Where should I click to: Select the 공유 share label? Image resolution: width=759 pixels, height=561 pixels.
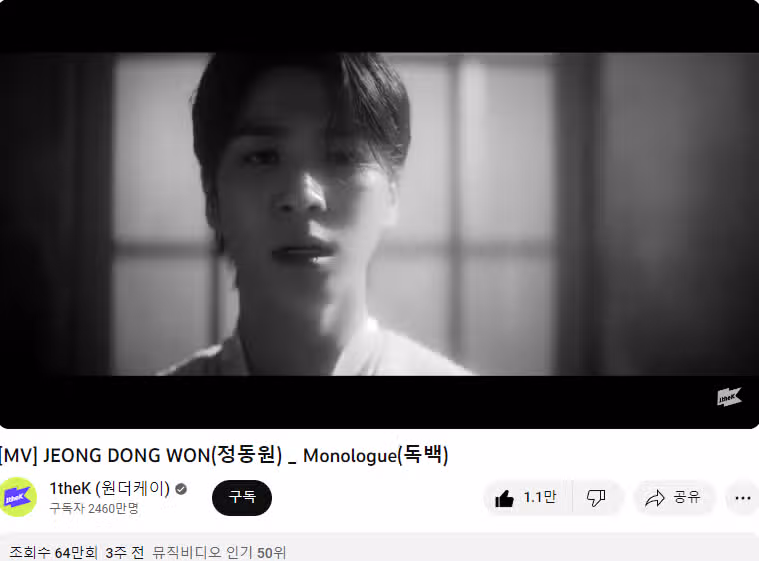pos(686,497)
